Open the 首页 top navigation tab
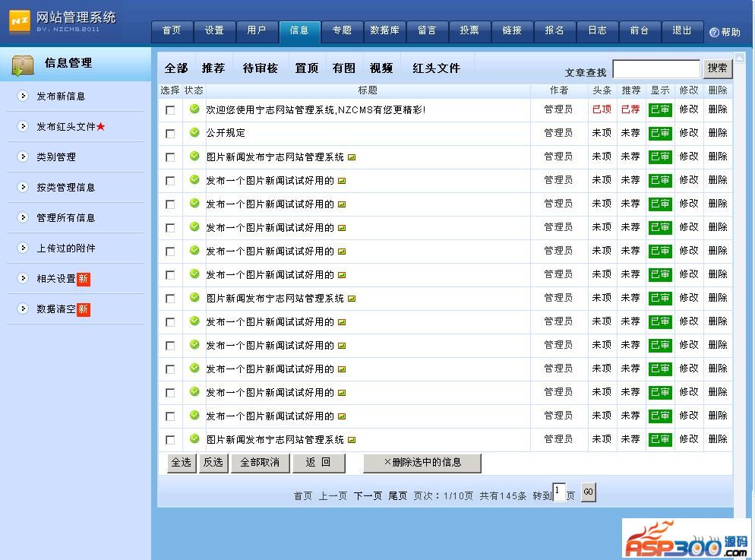 pos(172,31)
